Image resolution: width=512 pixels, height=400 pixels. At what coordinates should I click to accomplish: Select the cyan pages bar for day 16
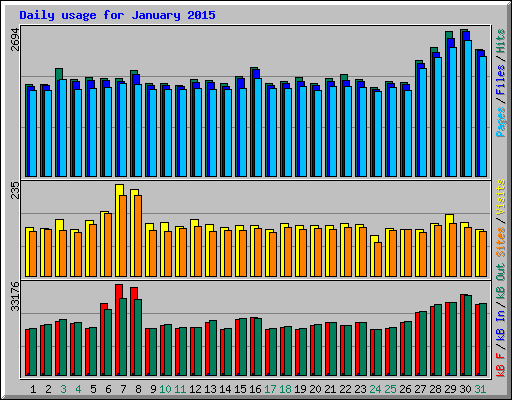coord(258,127)
